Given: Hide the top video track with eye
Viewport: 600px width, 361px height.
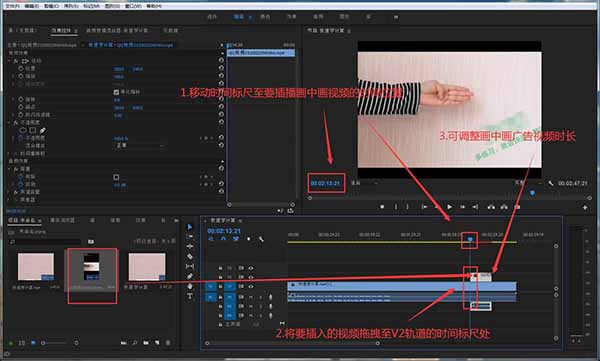Looking at the screenshot, I should [x=251, y=268].
